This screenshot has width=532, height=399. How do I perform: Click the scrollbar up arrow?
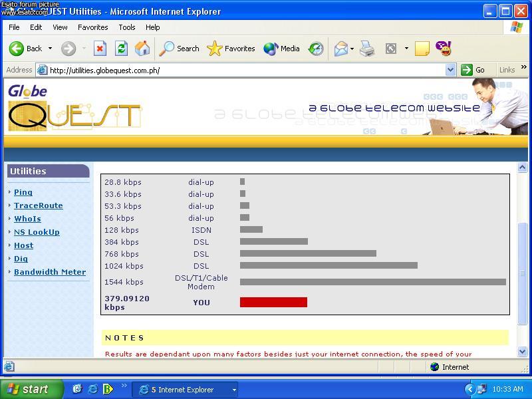click(x=523, y=168)
